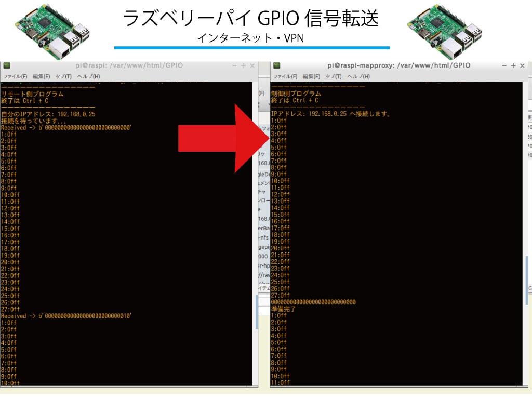Minimize the raspi-mapproxy terminal window
The width and height of the screenshot is (532, 399).
[504, 65]
